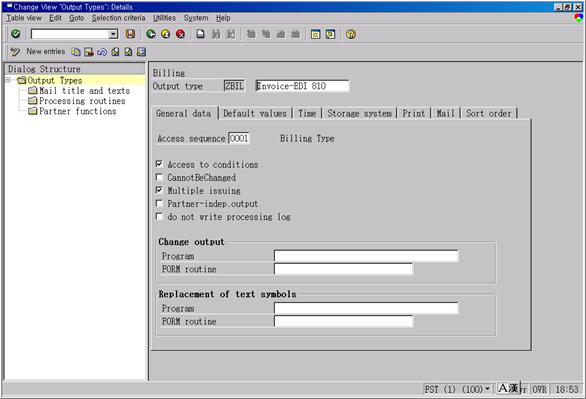
Task: Open the Utilities menu
Action: (x=164, y=18)
